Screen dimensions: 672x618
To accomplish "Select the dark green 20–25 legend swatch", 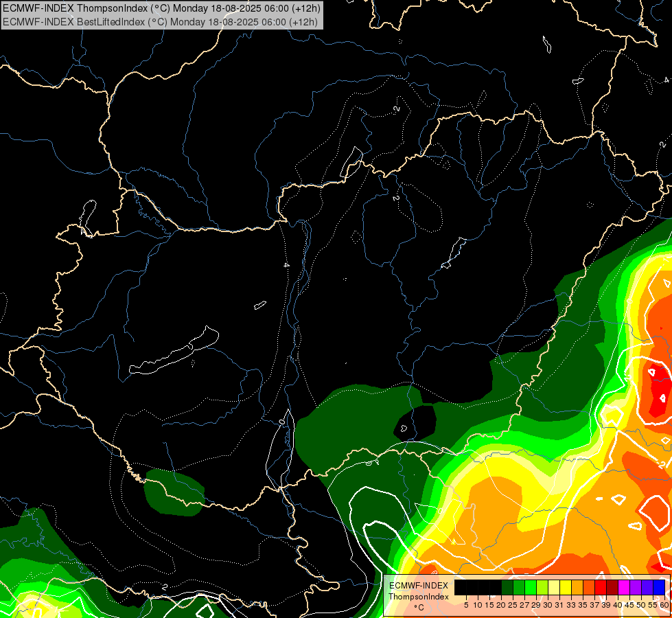I will (x=507, y=587).
